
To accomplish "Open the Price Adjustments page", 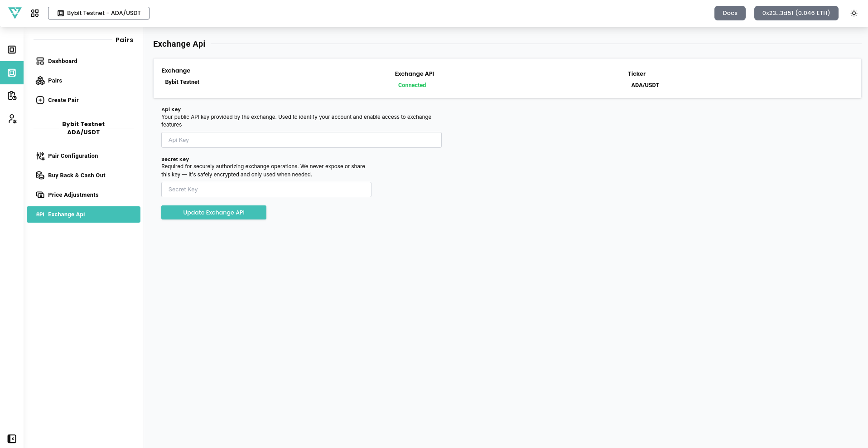I will (73, 195).
